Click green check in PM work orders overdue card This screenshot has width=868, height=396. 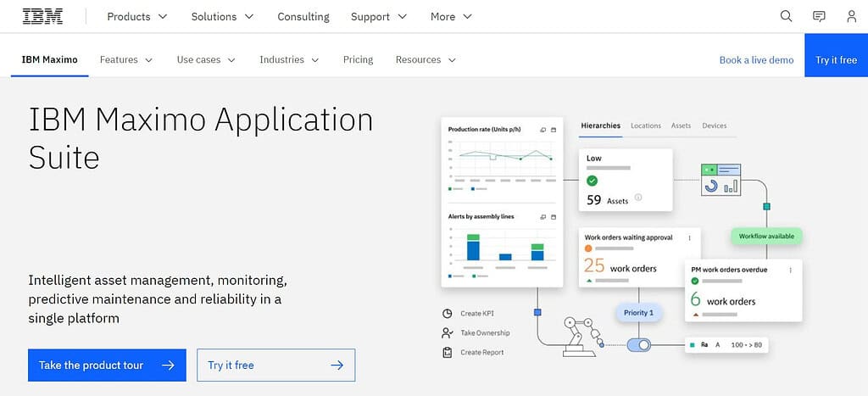point(695,281)
